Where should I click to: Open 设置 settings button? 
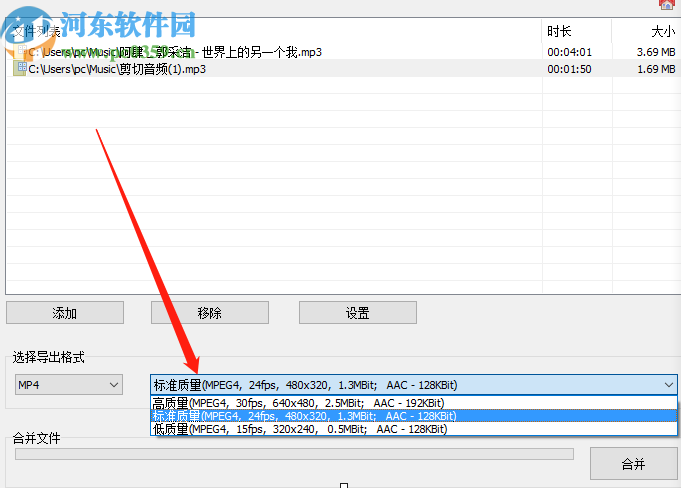tap(357, 313)
